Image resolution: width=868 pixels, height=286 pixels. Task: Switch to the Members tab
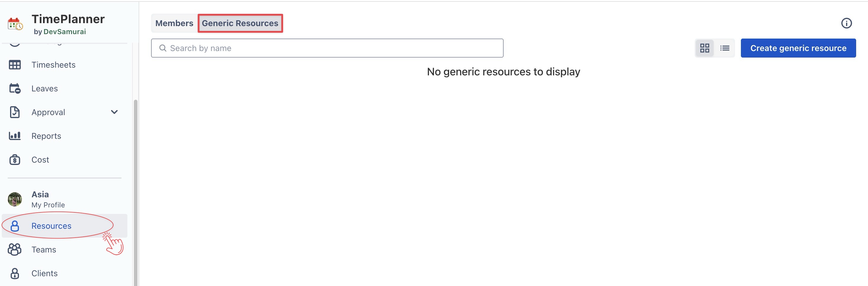tap(174, 23)
